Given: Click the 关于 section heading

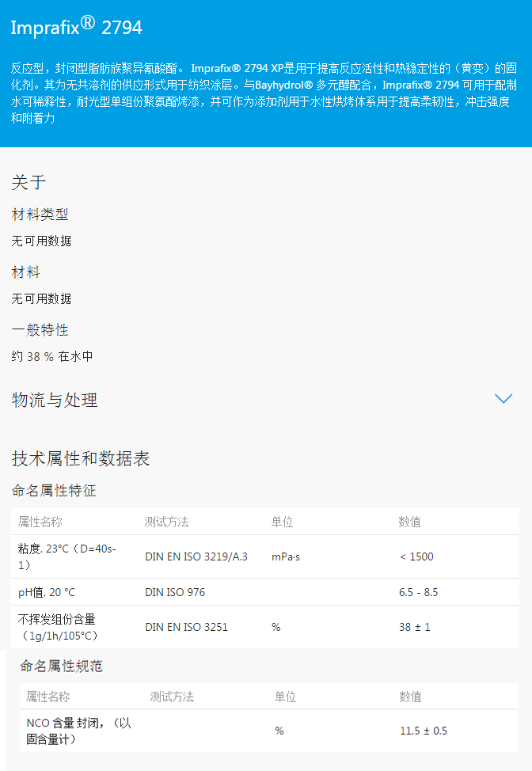Looking at the screenshot, I should [x=28, y=182].
